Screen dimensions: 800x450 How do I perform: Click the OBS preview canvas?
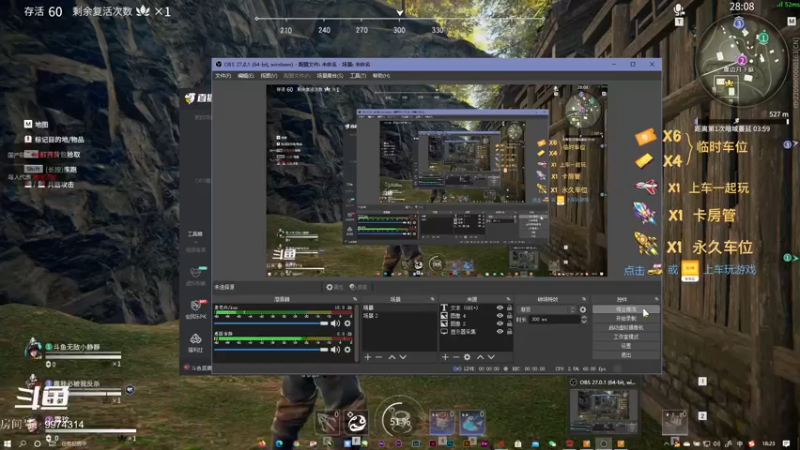pyautogui.click(x=437, y=181)
